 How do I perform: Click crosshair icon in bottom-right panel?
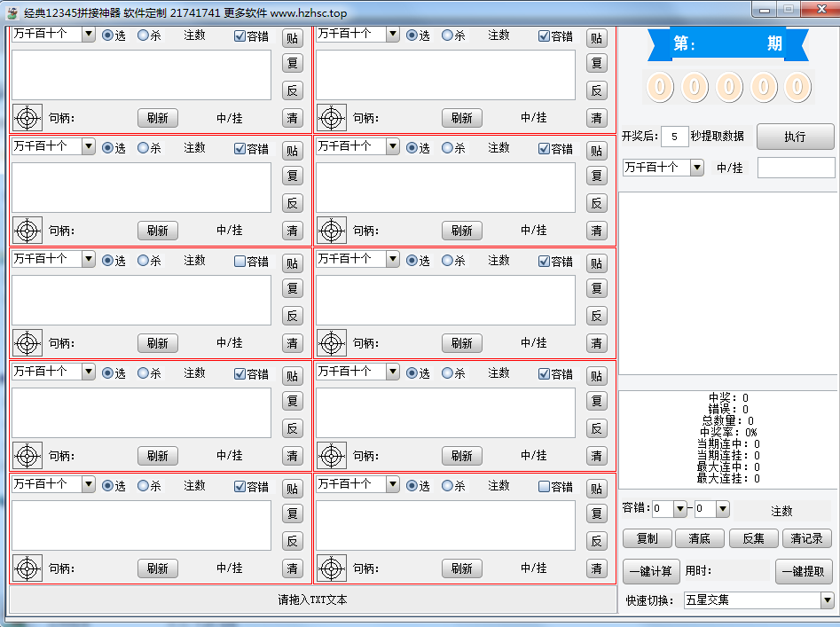coord(332,568)
